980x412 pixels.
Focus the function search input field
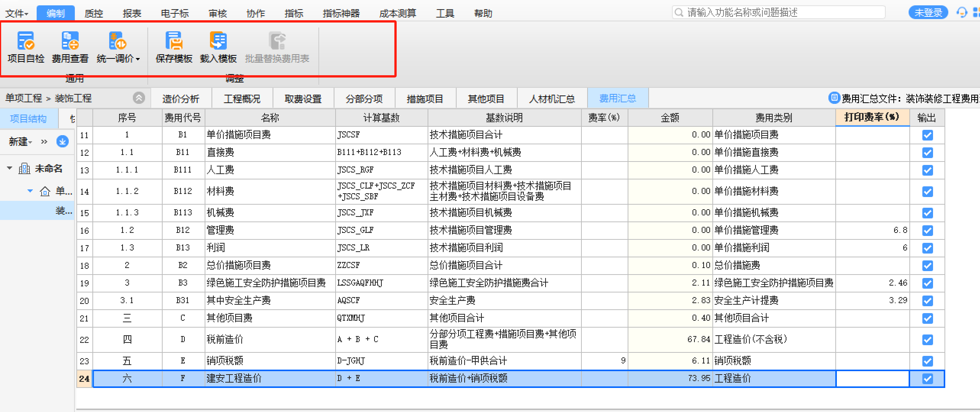779,13
